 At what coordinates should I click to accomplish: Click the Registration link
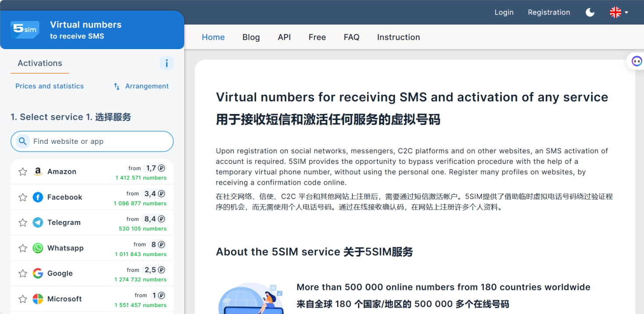point(549,12)
